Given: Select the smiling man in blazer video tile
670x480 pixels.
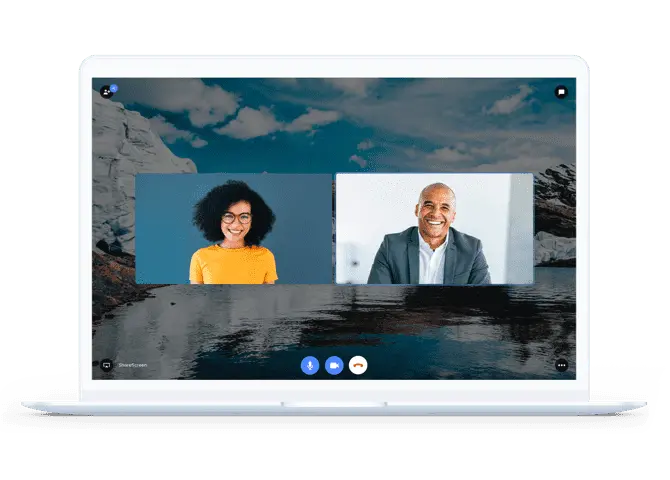Looking at the screenshot, I should point(435,229).
